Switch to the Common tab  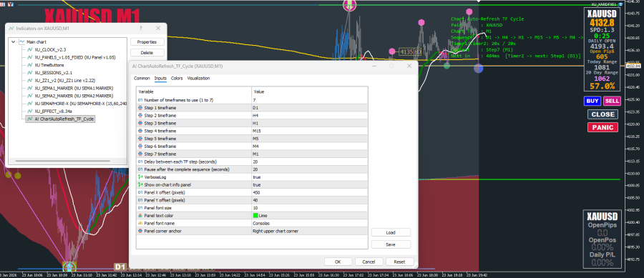coord(142,79)
